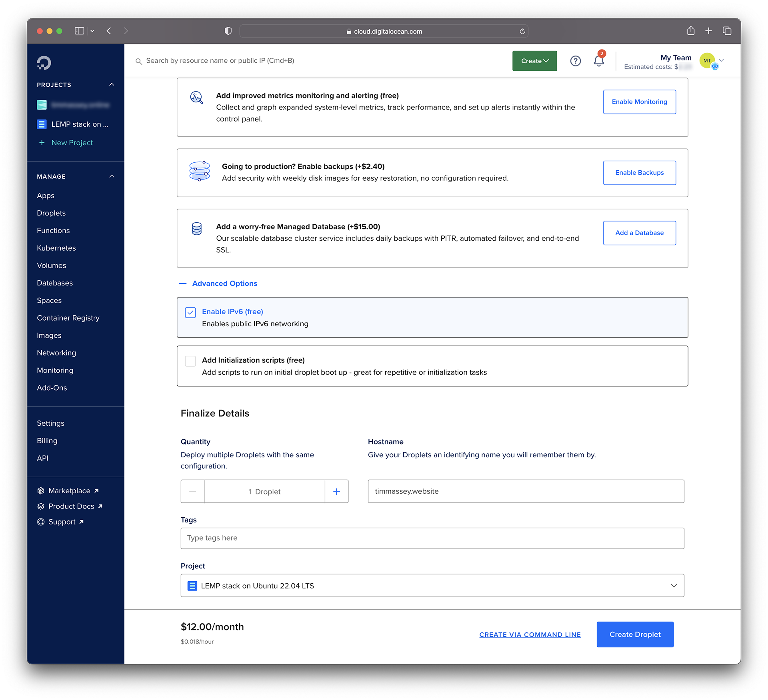Click the DigitalOcean logo icon

pos(44,63)
